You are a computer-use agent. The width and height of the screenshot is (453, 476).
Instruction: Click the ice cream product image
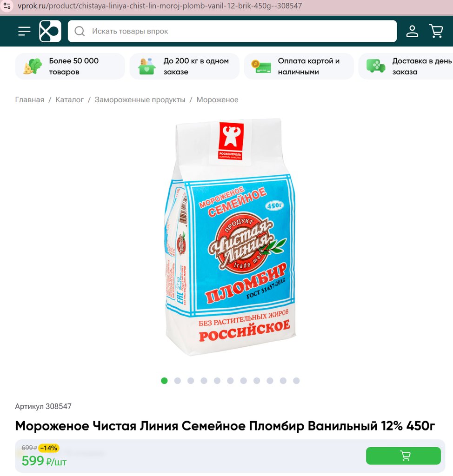(x=230, y=237)
